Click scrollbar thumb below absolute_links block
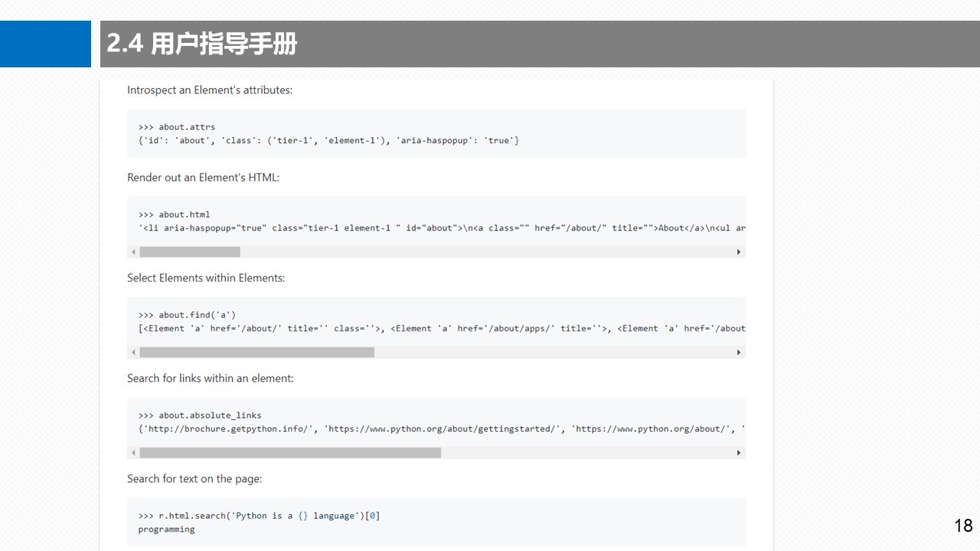Viewport: 980px width, 551px height. tap(290, 453)
